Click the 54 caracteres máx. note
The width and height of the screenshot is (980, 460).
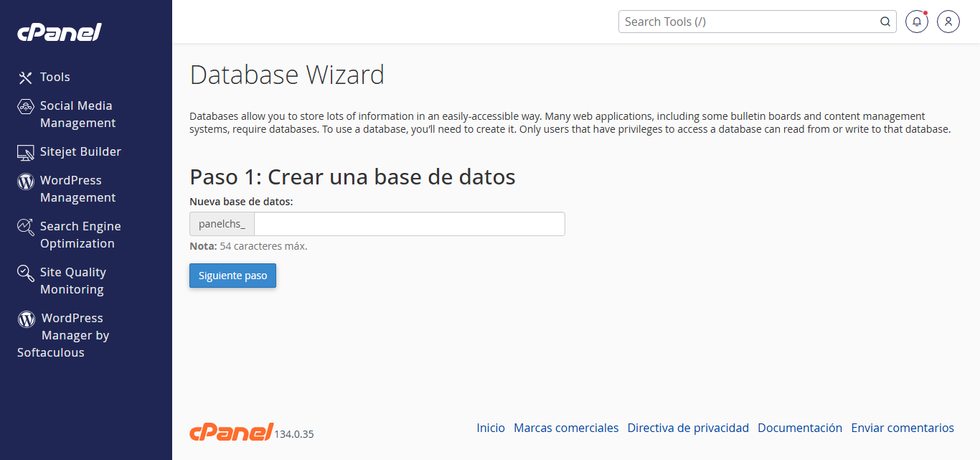(263, 246)
